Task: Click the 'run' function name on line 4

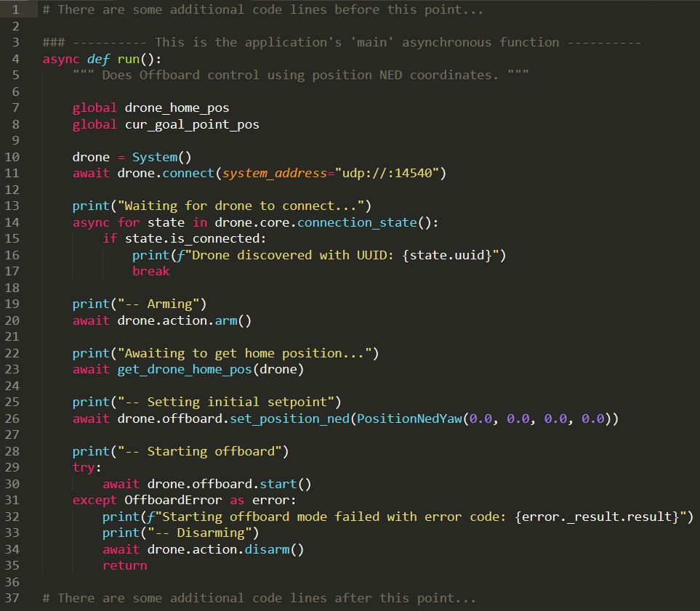Action: point(129,59)
